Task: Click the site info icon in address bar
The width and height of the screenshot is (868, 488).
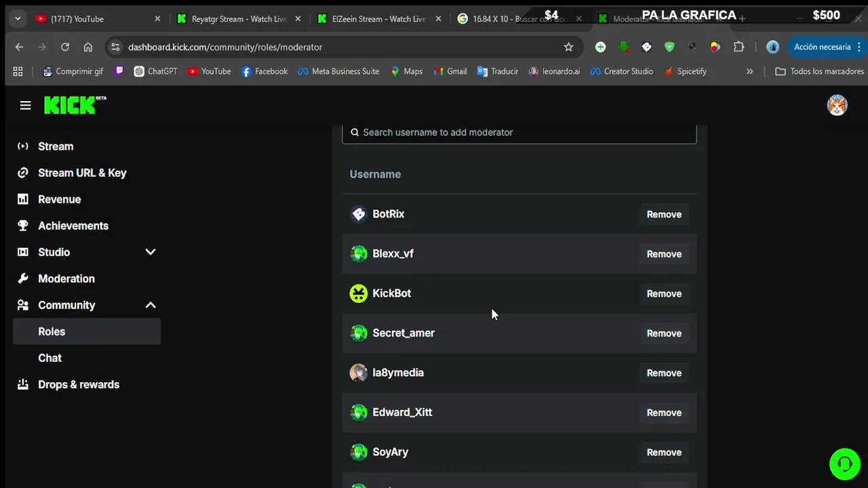Action: pyautogui.click(x=115, y=47)
